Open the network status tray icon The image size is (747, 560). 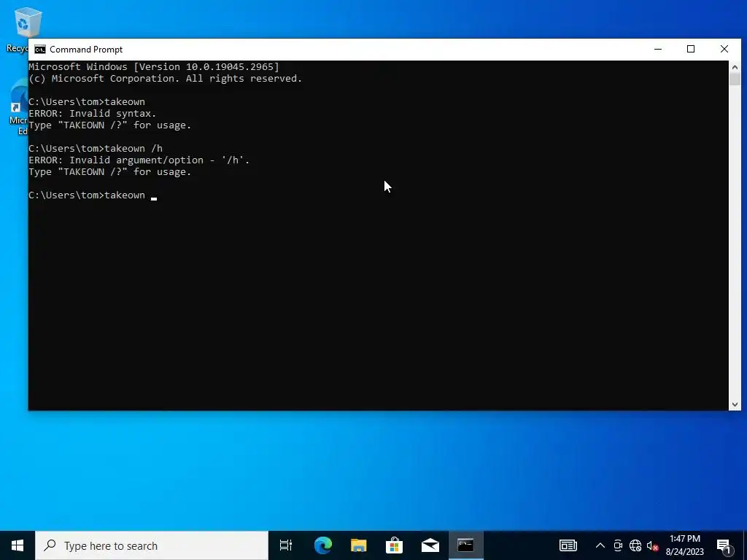(x=635, y=545)
